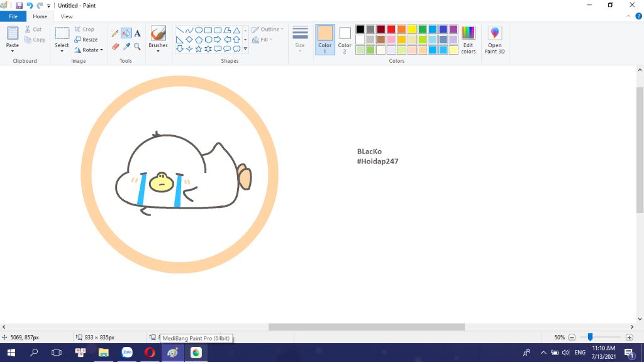Click Cut in the Clipboard group
644x362 pixels.
coord(33,29)
